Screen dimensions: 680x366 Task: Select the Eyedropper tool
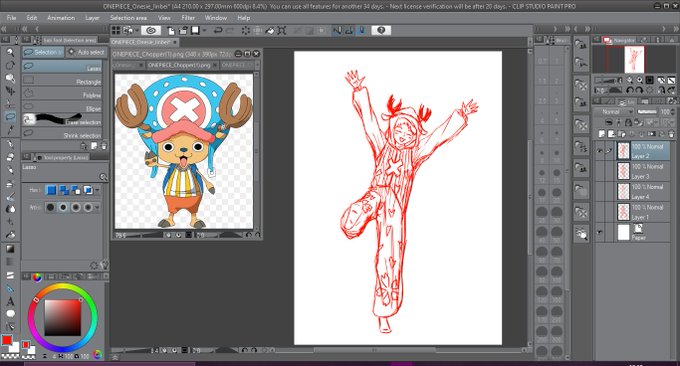(10, 130)
